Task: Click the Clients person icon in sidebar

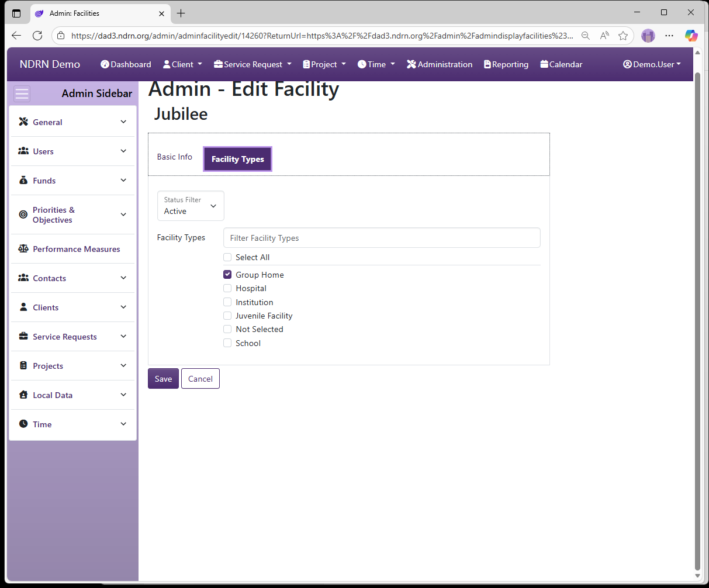Action: coord(23,307)
